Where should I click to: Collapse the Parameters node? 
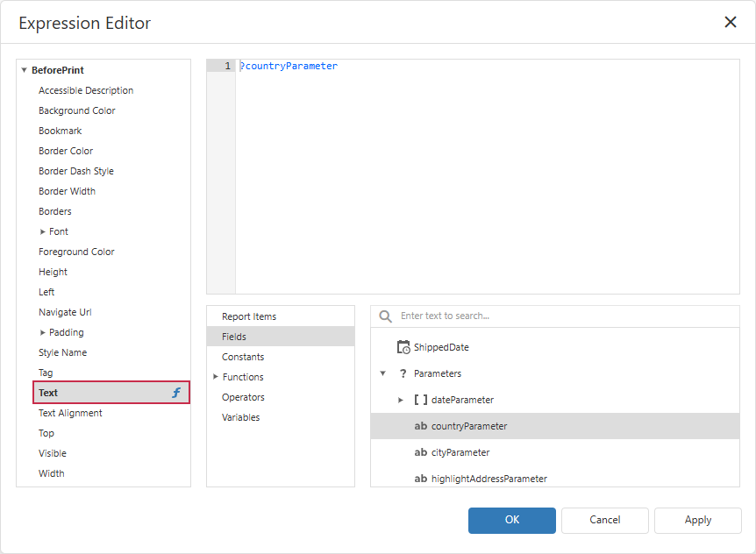(x=382, y=373)
